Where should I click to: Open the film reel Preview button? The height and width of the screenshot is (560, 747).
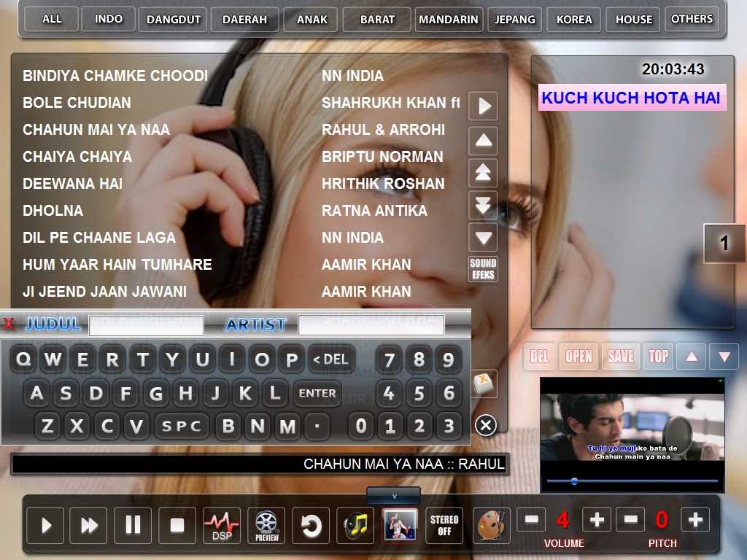(267, 526)
